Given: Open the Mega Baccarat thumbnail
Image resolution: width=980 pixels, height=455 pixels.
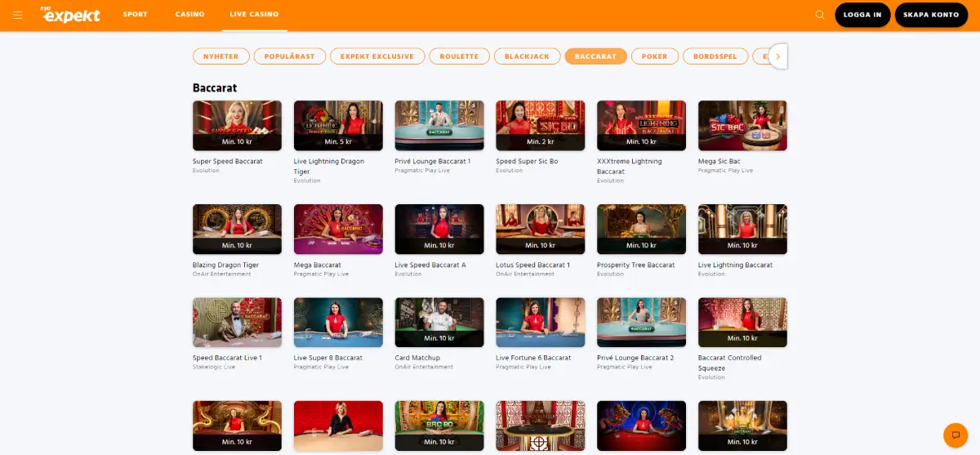Looking at the screenshot, I should coord(338,230).
